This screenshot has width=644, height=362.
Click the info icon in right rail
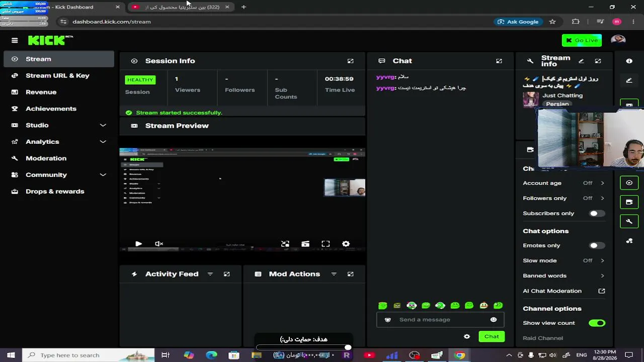tap(629, 61)
